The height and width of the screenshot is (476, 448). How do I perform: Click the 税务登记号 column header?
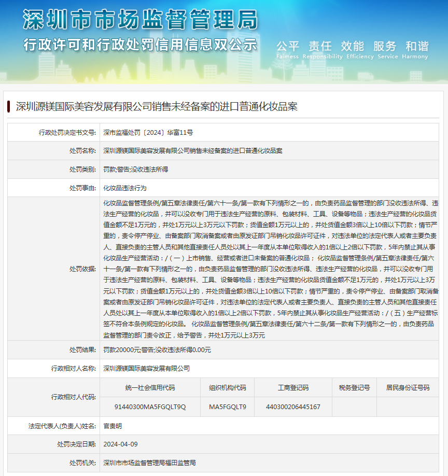[355, 388]
